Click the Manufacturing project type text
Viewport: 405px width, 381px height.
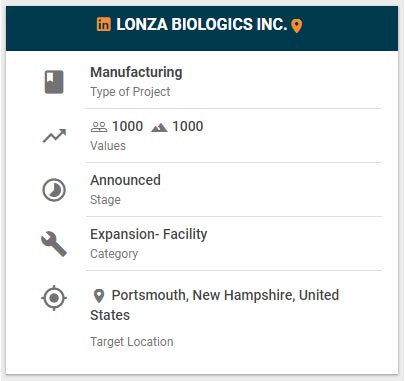[x=136, y=72]
